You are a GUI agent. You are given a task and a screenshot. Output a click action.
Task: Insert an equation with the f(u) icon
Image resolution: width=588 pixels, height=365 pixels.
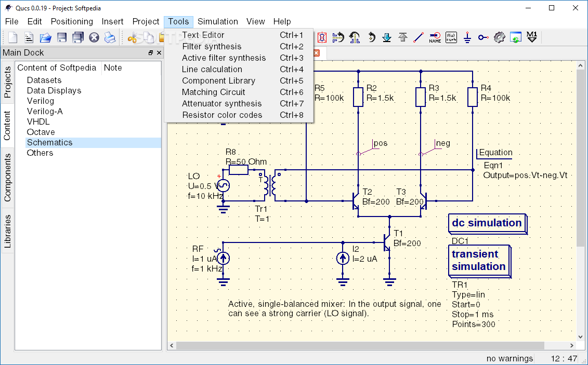[451, 37]
